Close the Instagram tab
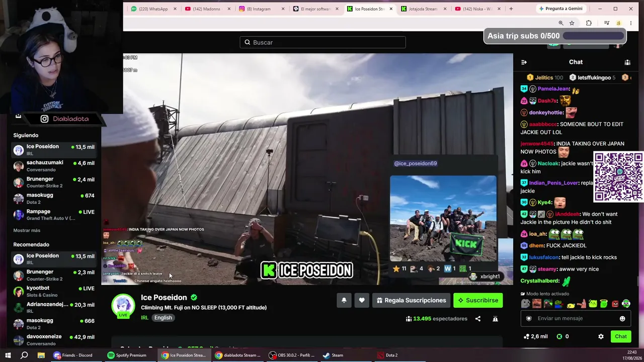644x362 pixels. 283,9
